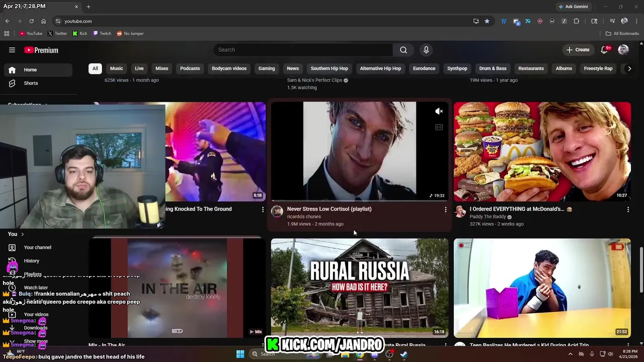This screenshot has width=644, height=362.
Task: Start voice search with the microphone
Action: pos(426,50)
